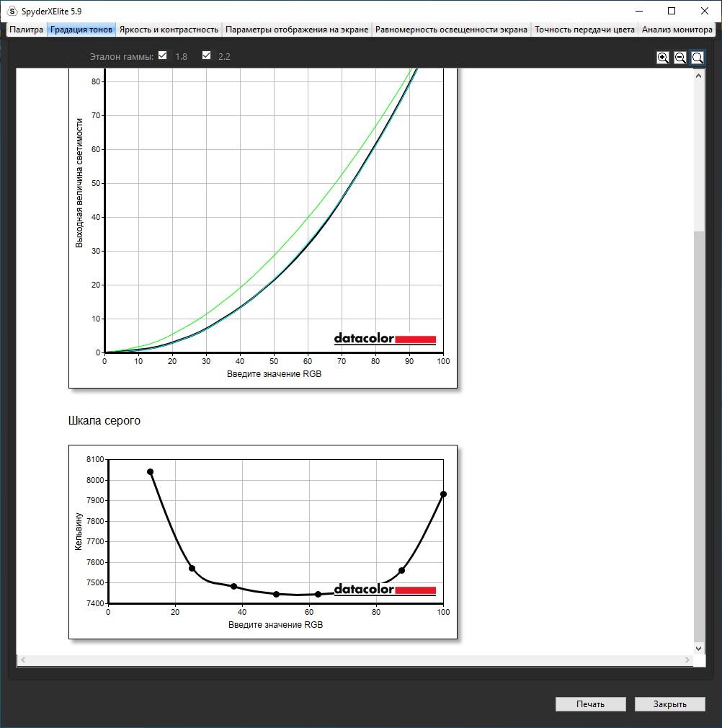Switch to Яркость и контрастность tab

169,30
